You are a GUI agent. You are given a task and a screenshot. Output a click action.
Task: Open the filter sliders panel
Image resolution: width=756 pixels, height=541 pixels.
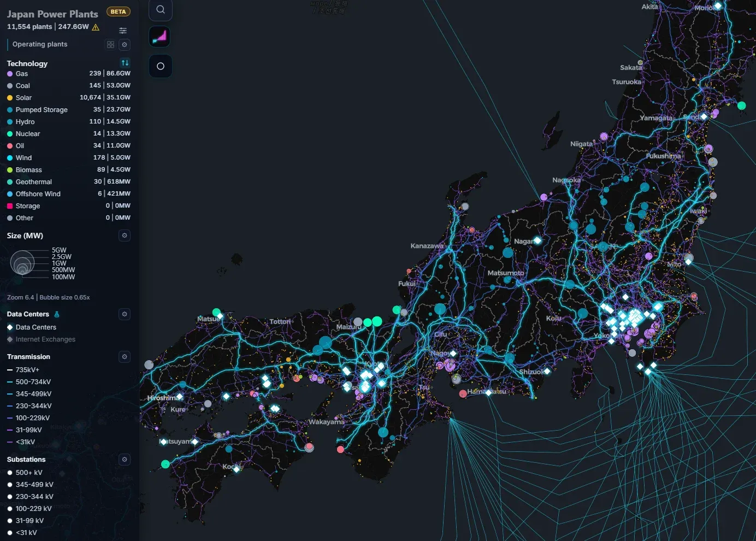(x=123, y=31)
